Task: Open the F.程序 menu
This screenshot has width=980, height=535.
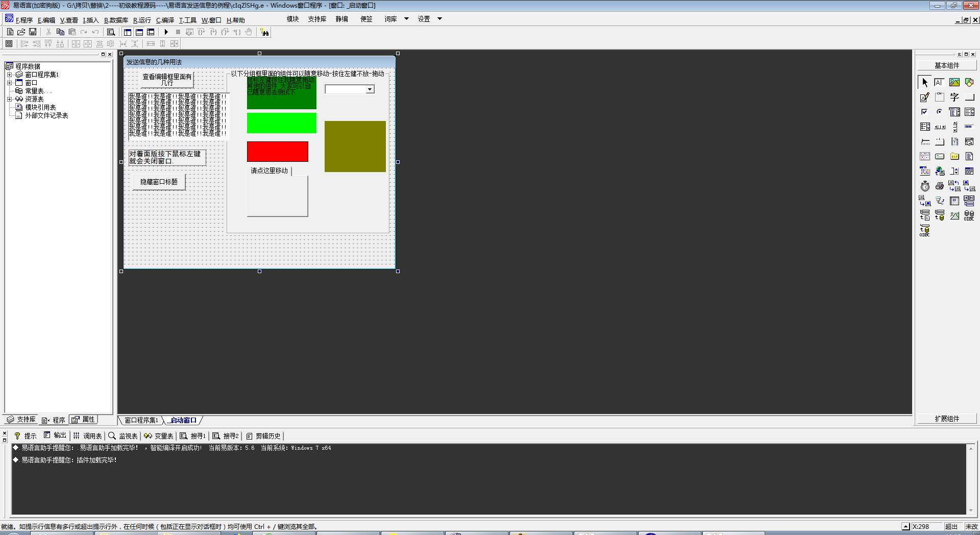Action: pos(24,20)
